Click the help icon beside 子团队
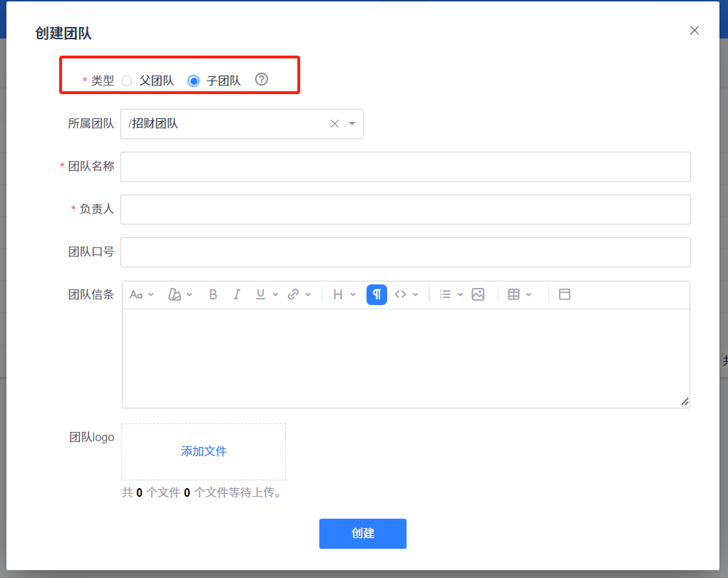Screen dimensions: 728x578 click(x=262, y=80)
